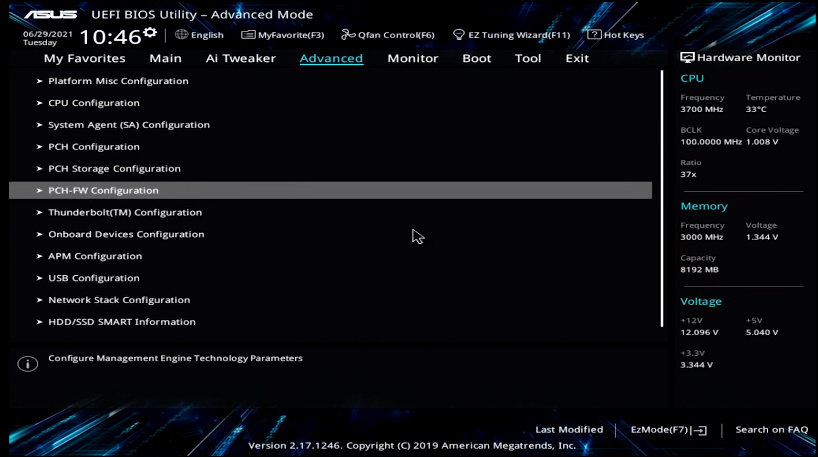Open Qfan Control(F6)
Image resolution: width=818 pixels, height=457 pixels.
pyautogui.click(x=388, y=35)
